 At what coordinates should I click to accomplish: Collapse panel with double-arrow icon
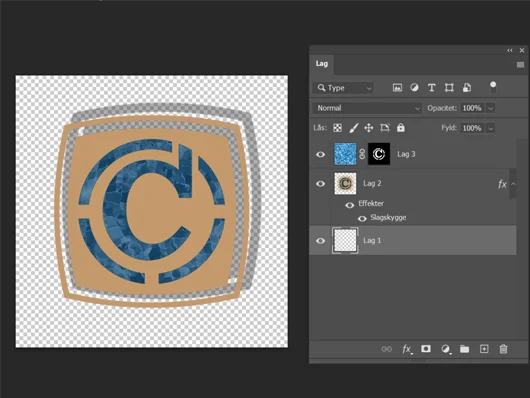tap(510, 50)
